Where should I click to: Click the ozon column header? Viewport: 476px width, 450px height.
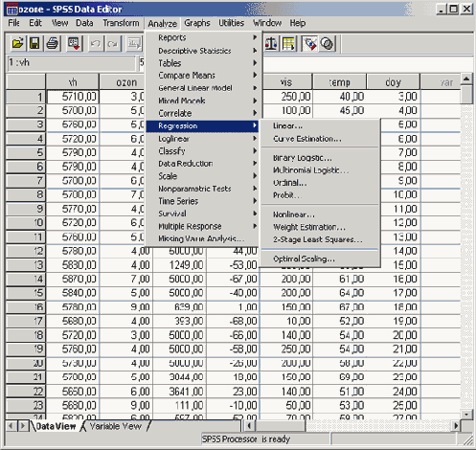point(123,82)
